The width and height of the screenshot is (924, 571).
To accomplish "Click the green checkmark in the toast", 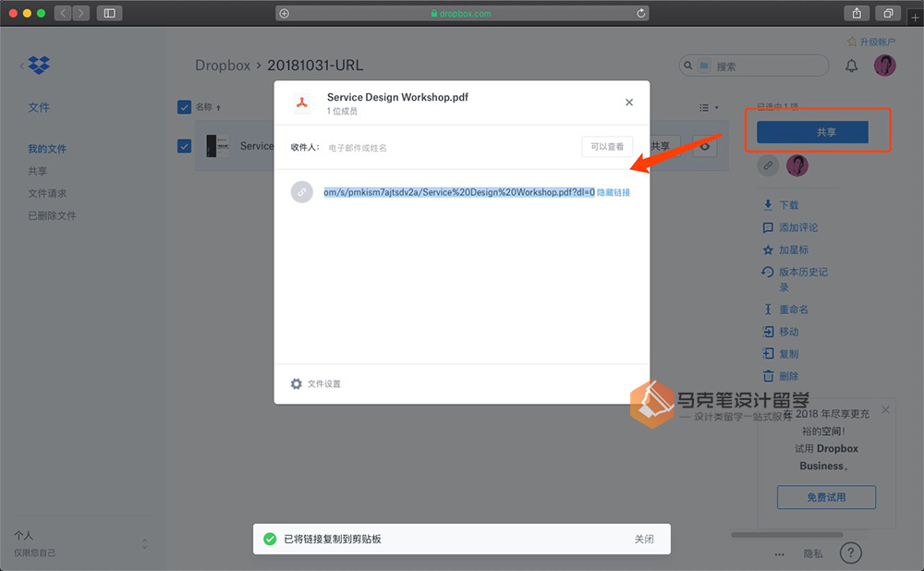I will [x=270, y=540].
